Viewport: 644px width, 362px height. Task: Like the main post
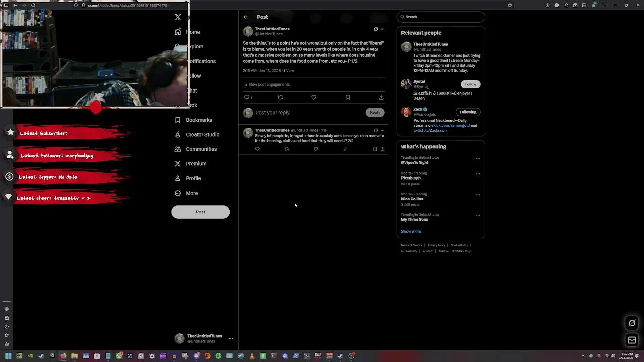(x=314, y=97)
